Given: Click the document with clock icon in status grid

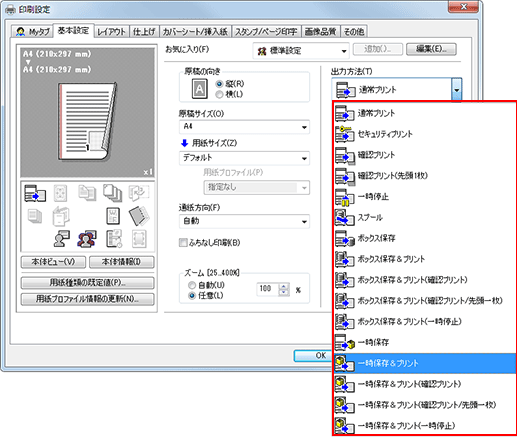Looking at the screenshot, I should (114, 239).
